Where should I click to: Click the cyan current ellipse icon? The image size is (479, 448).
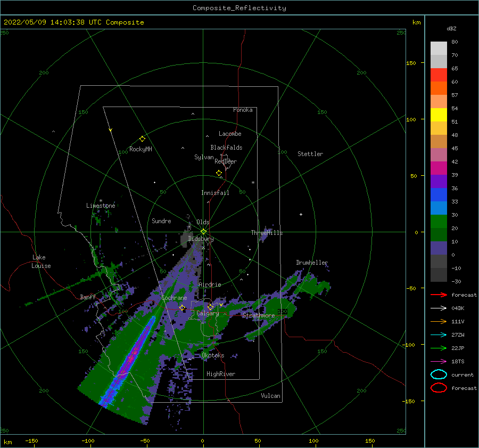point(439,374)
